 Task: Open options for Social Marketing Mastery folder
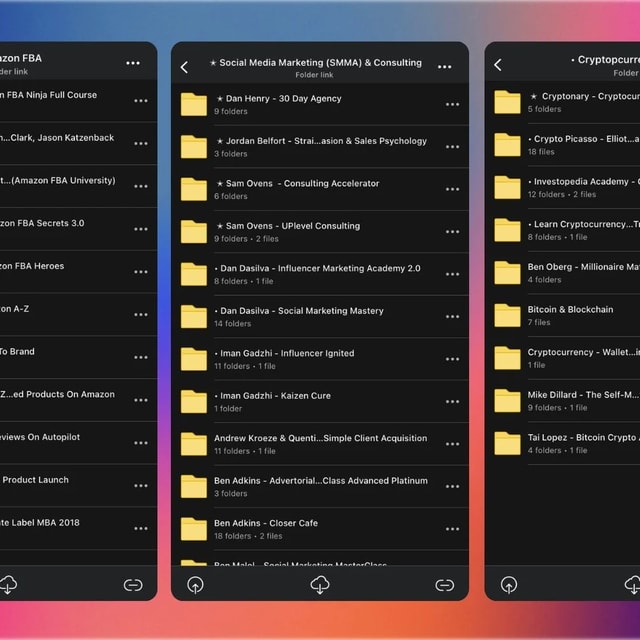coord(452,317)
